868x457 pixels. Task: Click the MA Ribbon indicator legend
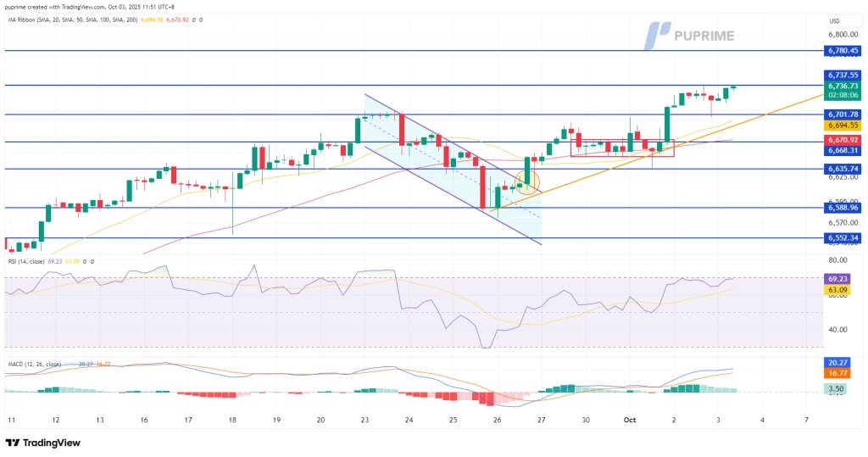(68, 19)
